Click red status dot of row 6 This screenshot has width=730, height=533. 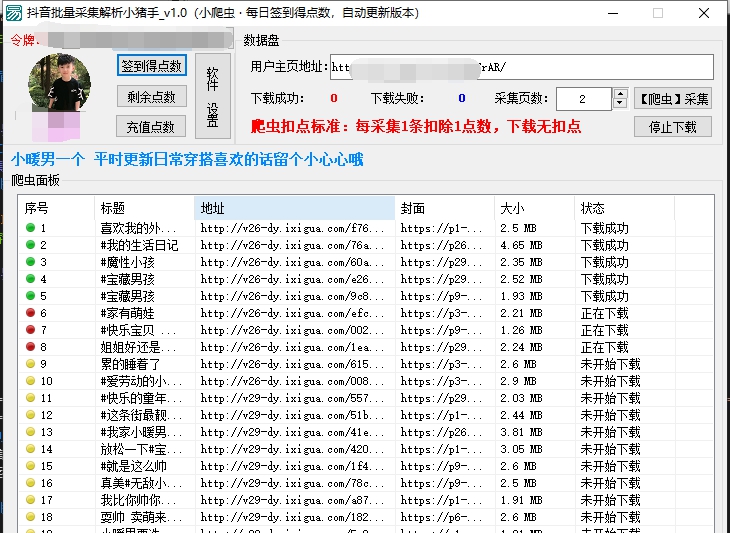click(x=31, y=313)
